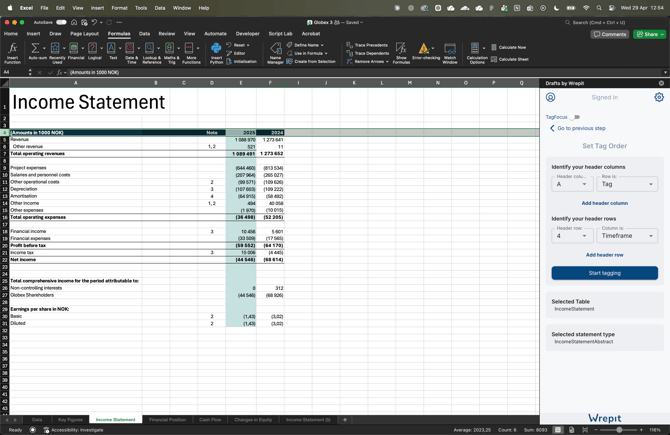Click the Start tagging button
This screenshot has width=670, height=435.
605,273
